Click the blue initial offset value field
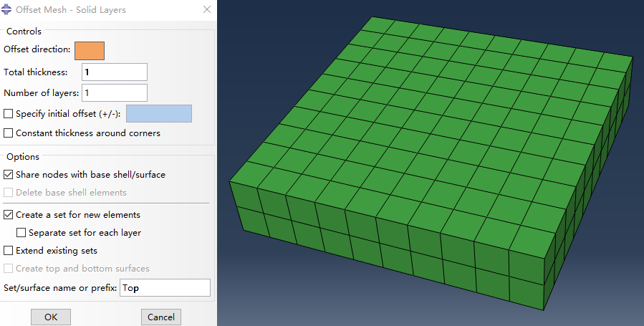 (x=159, y=114)
